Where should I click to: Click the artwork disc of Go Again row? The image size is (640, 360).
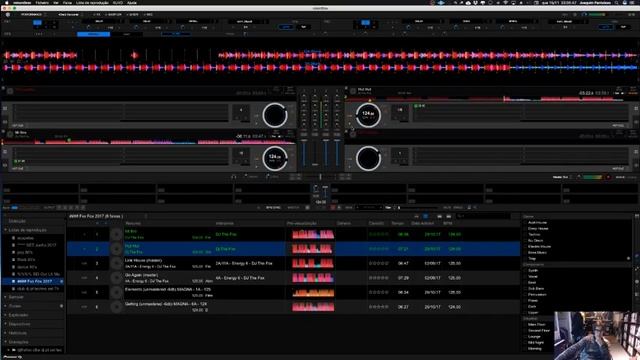coord(116,278)
